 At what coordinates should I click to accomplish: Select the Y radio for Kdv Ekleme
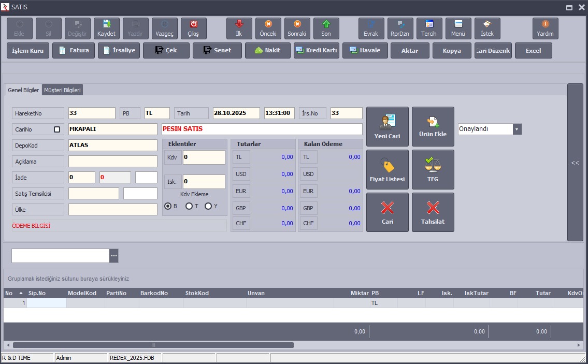208,206
